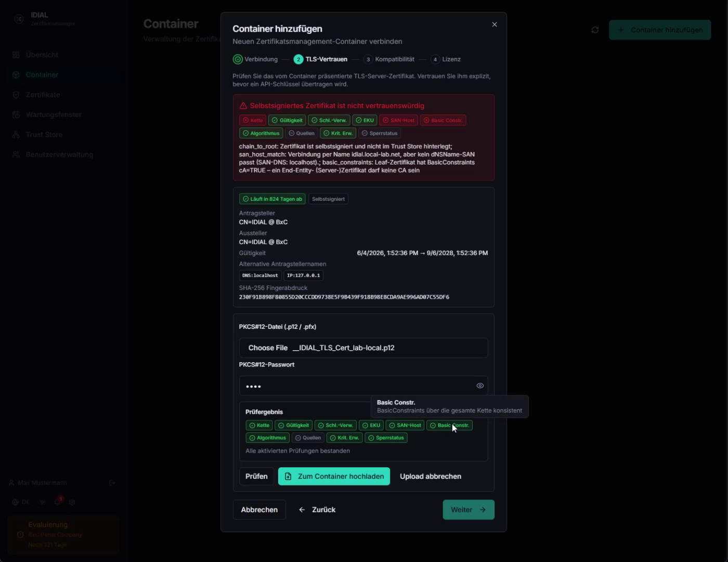Click the EKU chip in the red warning box
728x562 pixels.
click(365, 120)
